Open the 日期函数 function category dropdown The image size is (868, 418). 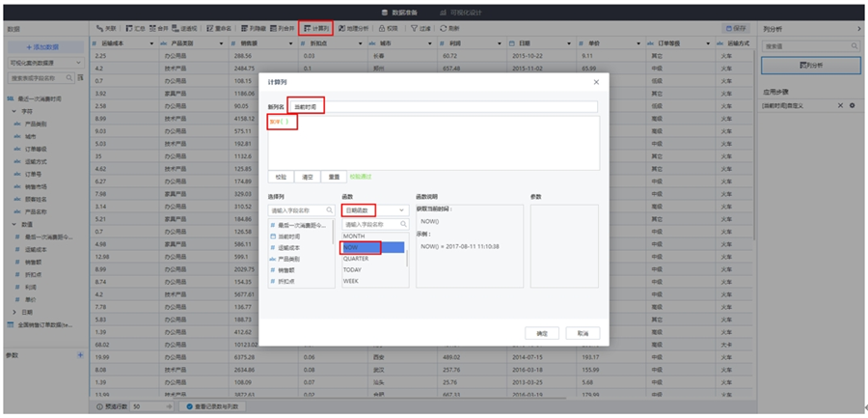(374, 209)
